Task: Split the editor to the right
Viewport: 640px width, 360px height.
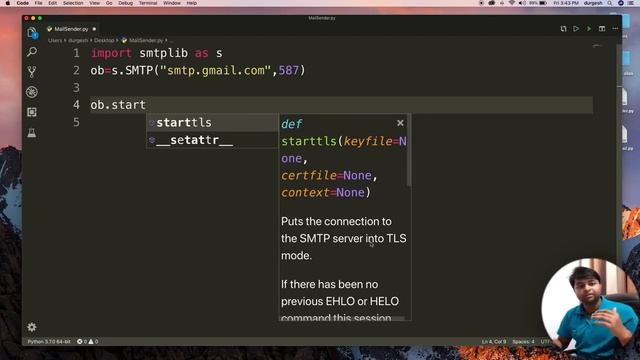Action: (x=602, y=29)
